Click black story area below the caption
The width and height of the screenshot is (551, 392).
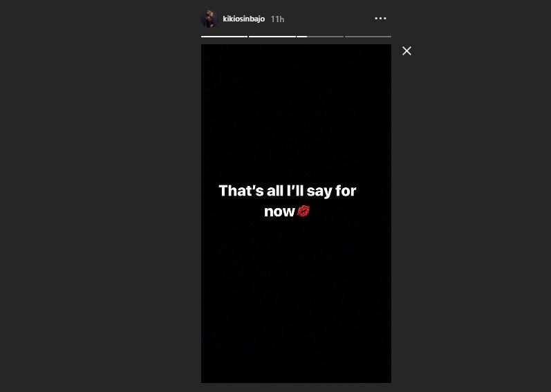coord(296,299)
